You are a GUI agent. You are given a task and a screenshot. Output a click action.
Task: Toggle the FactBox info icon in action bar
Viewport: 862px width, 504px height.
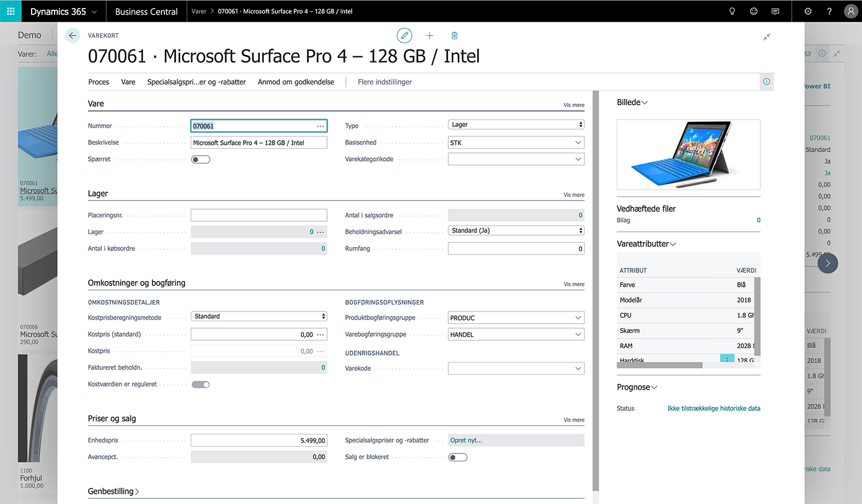(x=767, y=82)
